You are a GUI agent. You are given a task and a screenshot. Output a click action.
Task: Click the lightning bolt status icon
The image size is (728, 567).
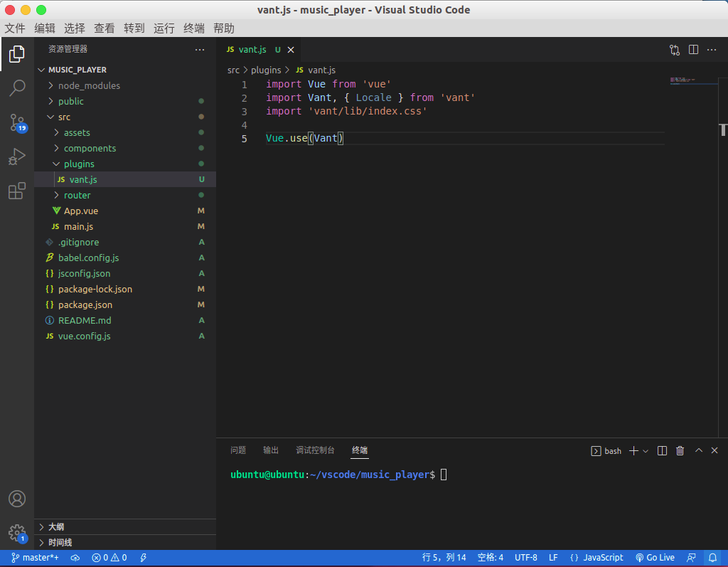[144, 558]
